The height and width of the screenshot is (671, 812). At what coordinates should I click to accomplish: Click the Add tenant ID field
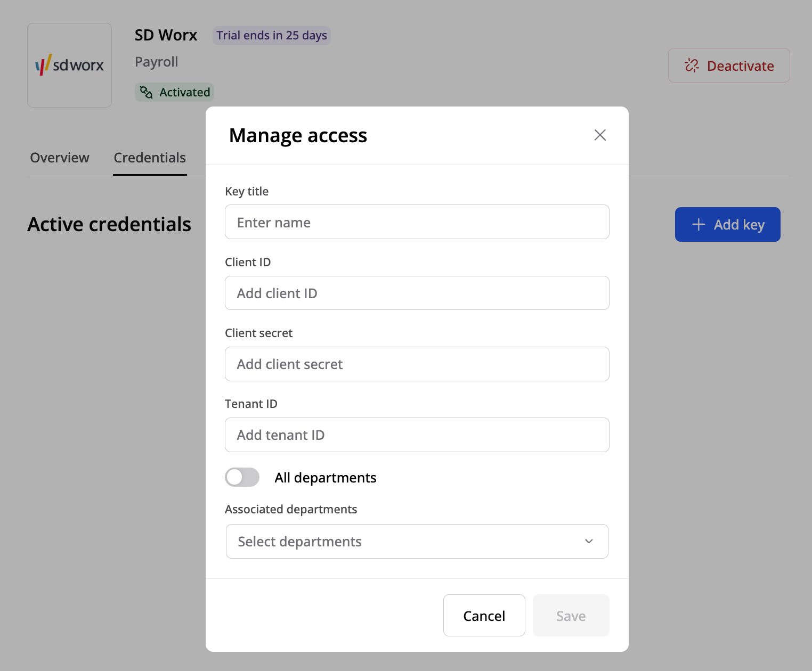coord(417,435)
